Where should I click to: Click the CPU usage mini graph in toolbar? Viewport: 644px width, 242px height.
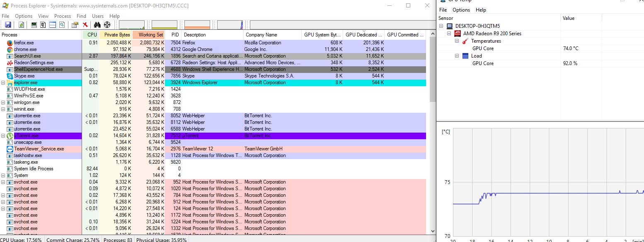point(132,25)
